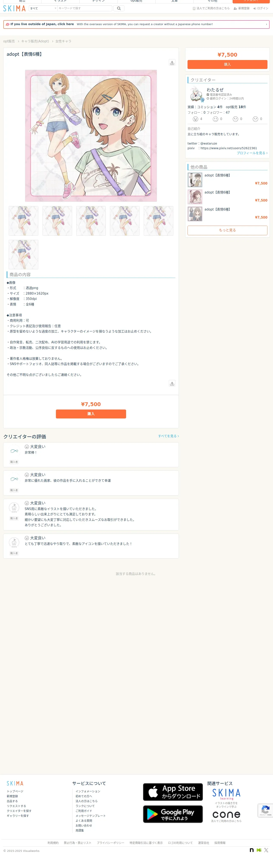The width and height of the screenshot is (273, 868).
Task: Open 特定商取引法に基づく表示 link
Action: pyautogui.click(x=146, y=843)
